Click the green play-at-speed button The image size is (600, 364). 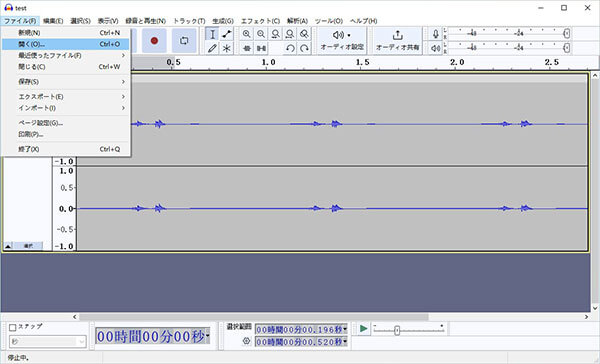364,328
